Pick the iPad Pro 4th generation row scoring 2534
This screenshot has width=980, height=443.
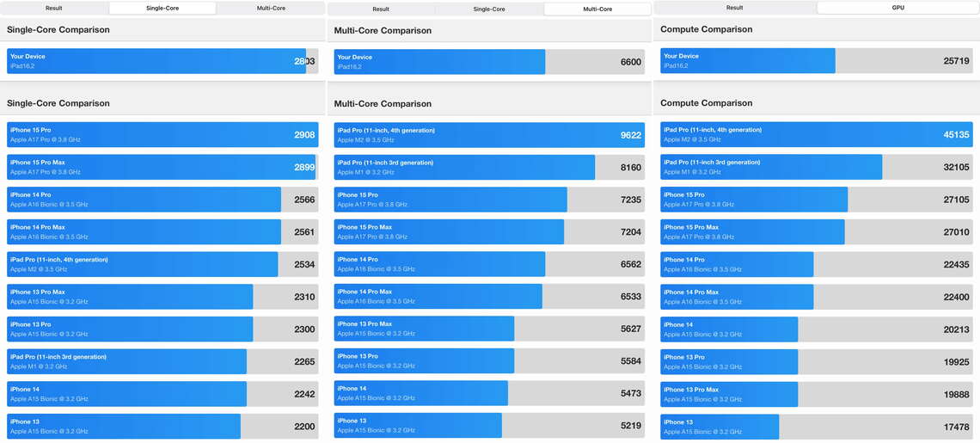[162, 264]
